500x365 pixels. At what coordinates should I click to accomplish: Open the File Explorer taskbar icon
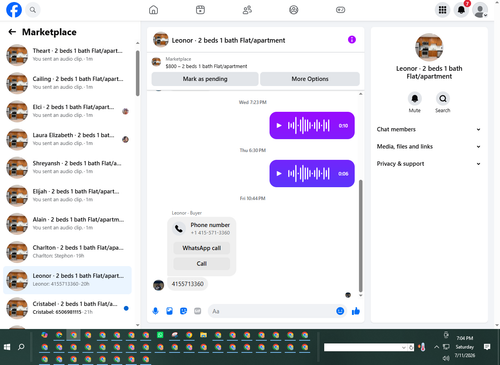tap(203, 335)
